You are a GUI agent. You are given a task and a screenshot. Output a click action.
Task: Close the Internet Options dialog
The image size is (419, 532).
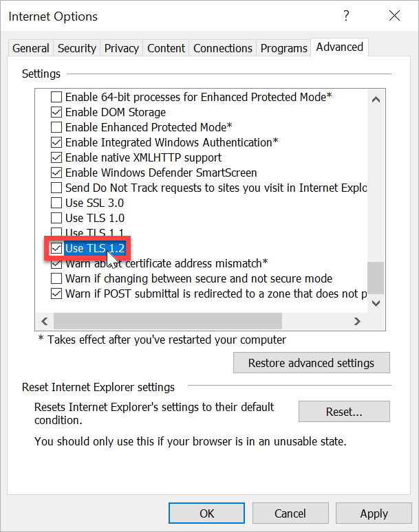[394, 16]
